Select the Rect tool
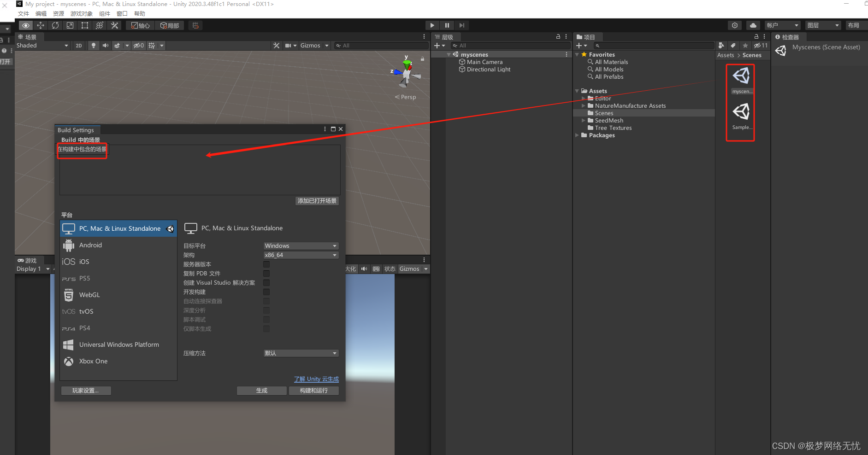The width and height of the screenshot is (868, 455). (85, 25)
